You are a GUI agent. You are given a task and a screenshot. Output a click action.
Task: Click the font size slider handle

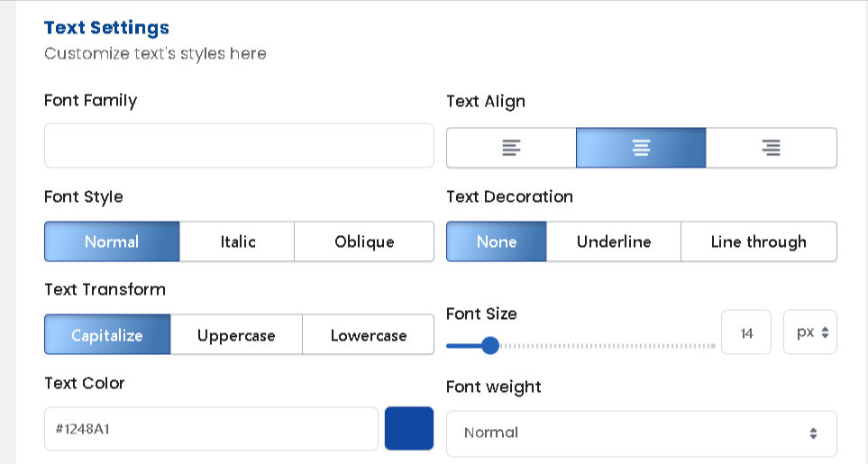tap(490, 346)
